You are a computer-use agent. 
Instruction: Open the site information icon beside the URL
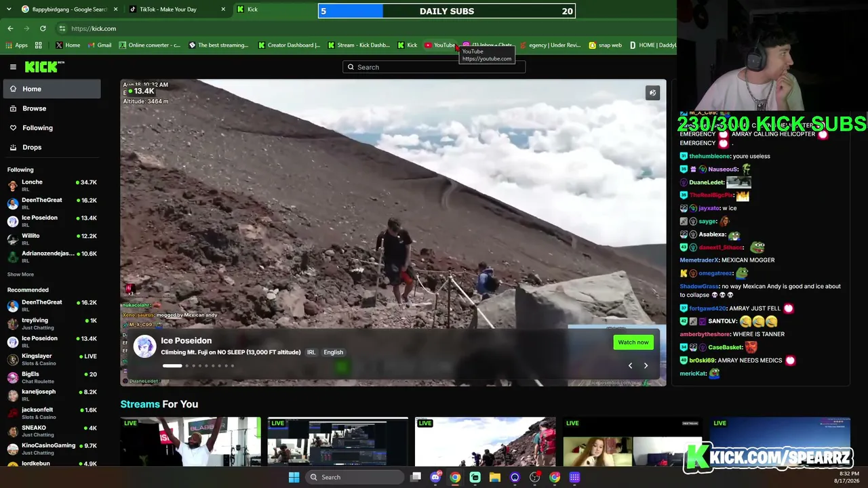(x=62, y=28)
